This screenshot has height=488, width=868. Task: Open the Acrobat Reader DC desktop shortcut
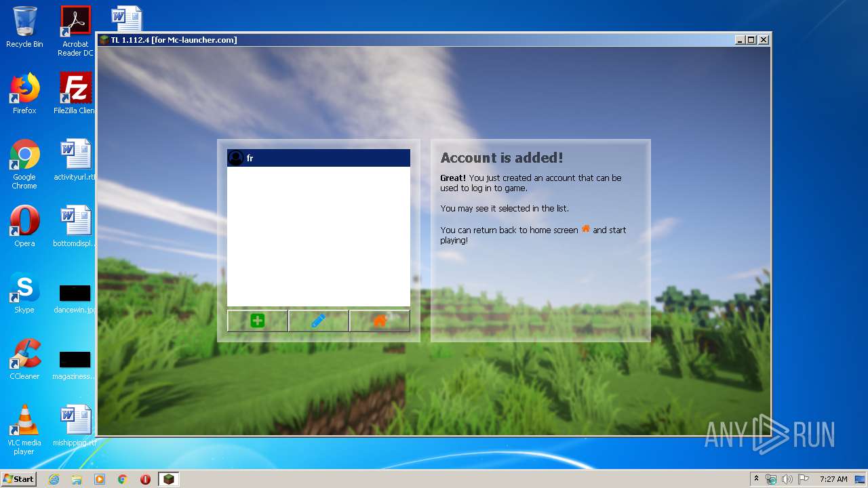75,31
